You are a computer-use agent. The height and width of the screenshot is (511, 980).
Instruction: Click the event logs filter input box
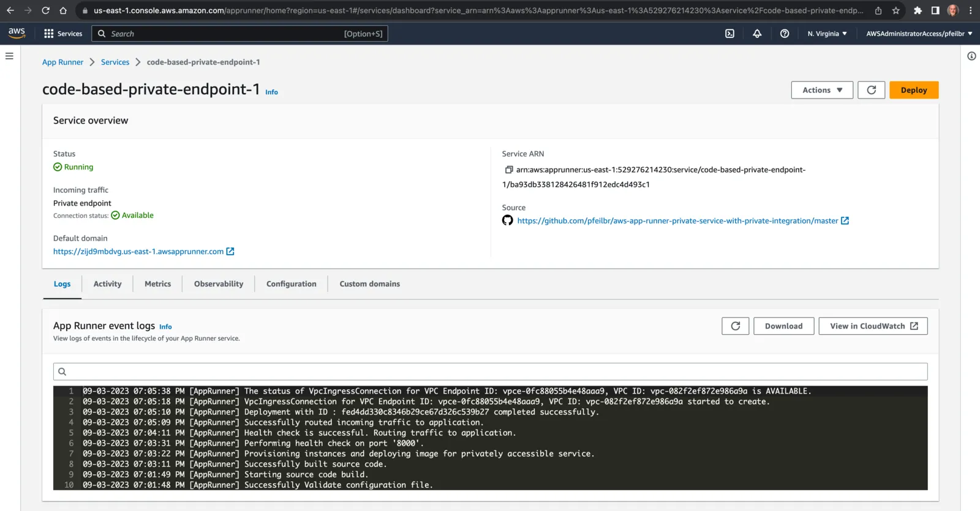pyautogui.click(x=490, y=371)
